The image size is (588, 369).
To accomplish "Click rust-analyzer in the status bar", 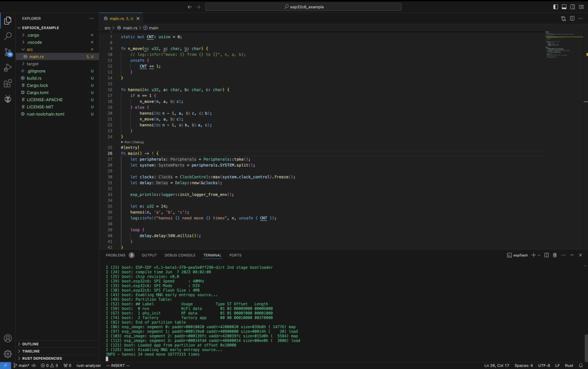I will pos(89,365).
